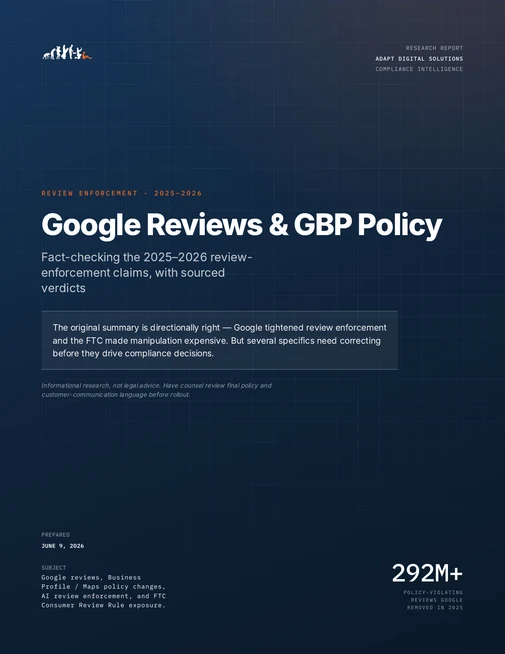Click 'COMPLIANCE INTELLIGENCE' label

(419, 69)
